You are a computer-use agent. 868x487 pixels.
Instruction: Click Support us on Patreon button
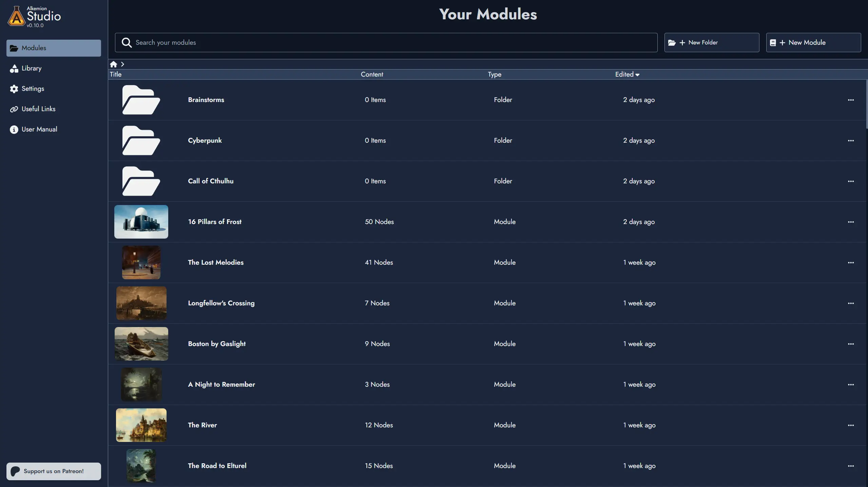[x=54, y=471]
